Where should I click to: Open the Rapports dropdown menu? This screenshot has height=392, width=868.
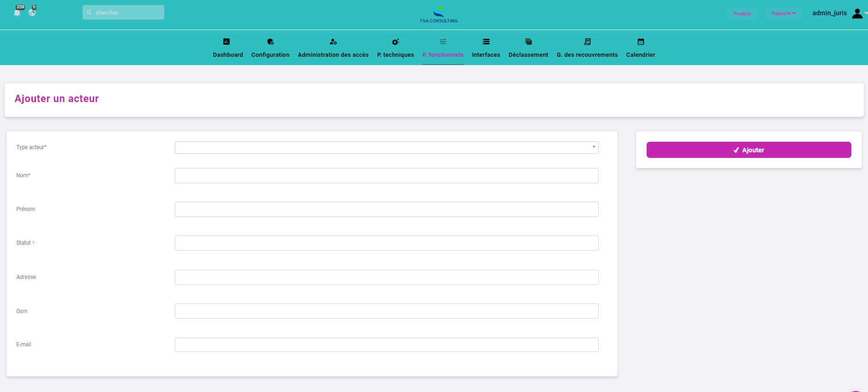tap(784, 13)
